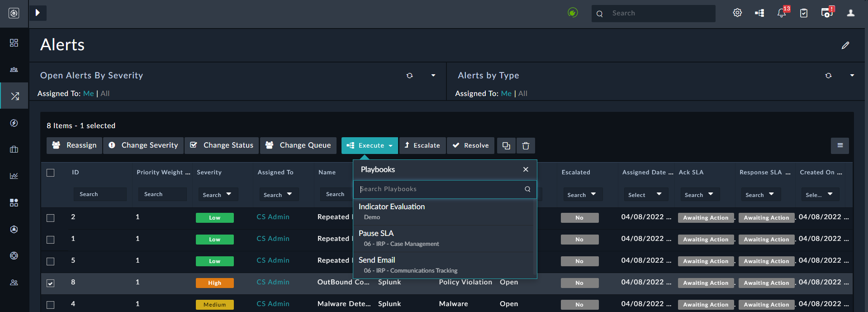Viewport: 868px width, 312px height.
Task: Check the box for alert ID 5
Action: coord(51,261)
